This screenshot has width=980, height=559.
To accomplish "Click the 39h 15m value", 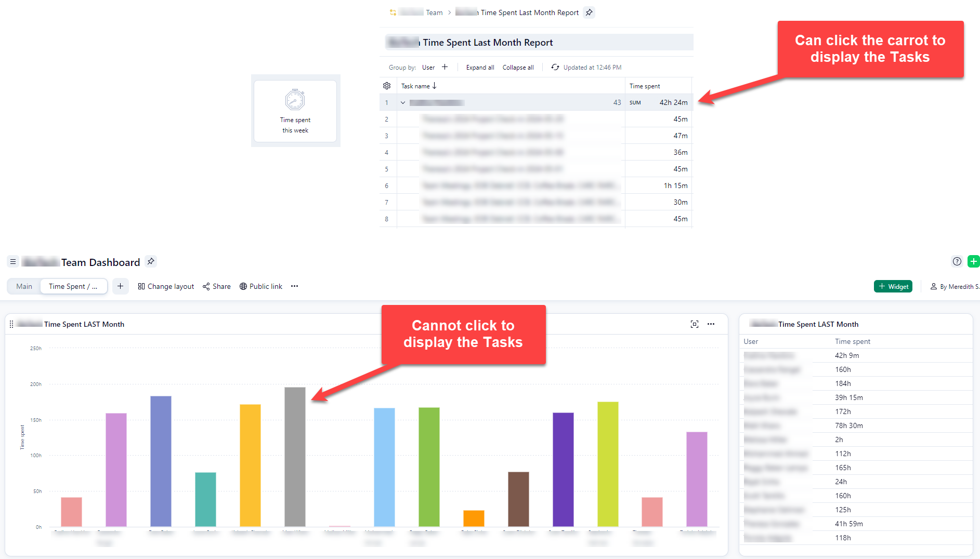I will 849,397.
